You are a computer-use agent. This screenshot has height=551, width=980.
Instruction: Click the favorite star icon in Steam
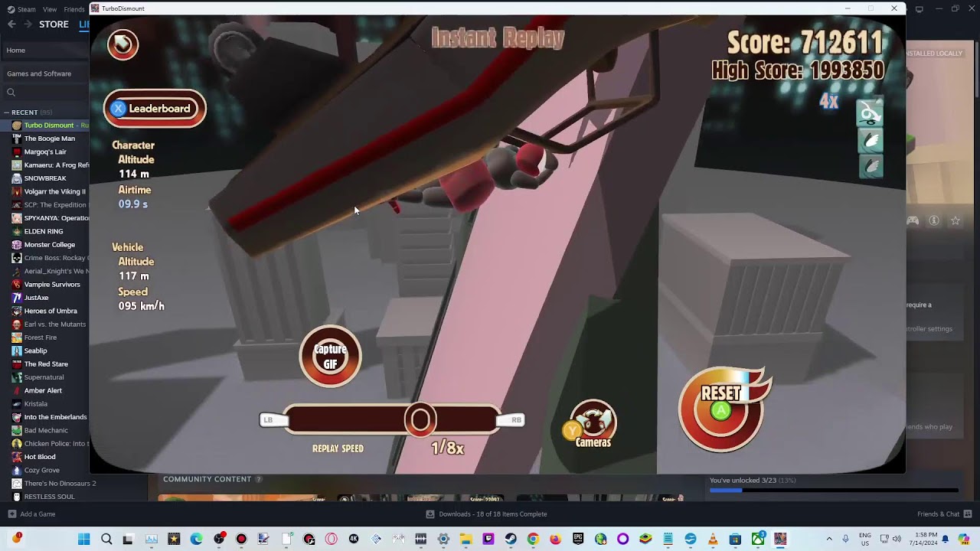click(x=955, y=220)
